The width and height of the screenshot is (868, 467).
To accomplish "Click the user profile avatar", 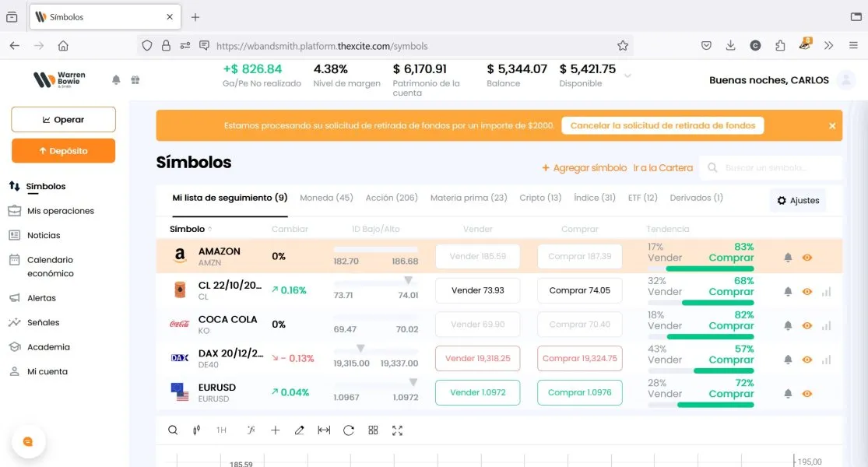I will [x=846, y=79].
